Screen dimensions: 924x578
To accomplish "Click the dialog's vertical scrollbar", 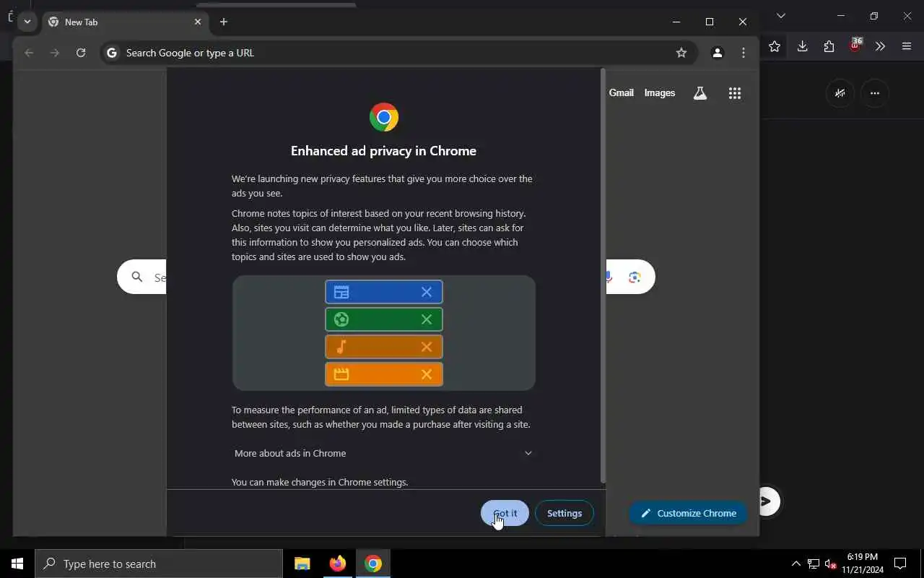I will 603,276.
